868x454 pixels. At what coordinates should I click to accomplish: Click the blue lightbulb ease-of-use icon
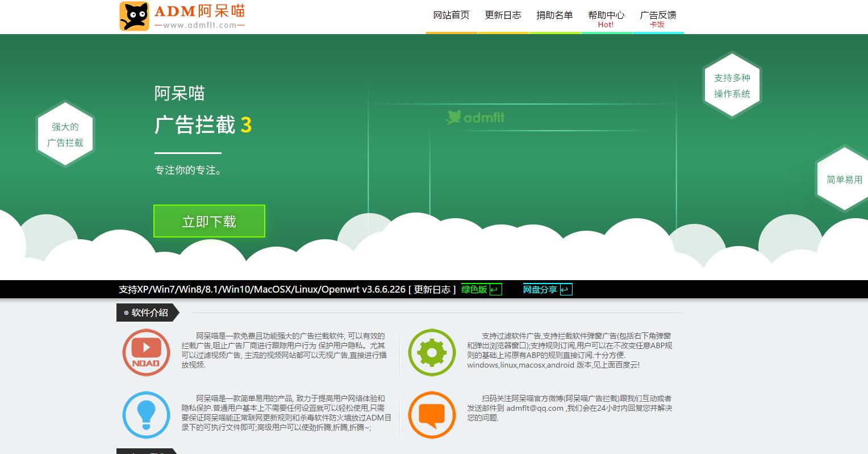[x=146, y=415]
